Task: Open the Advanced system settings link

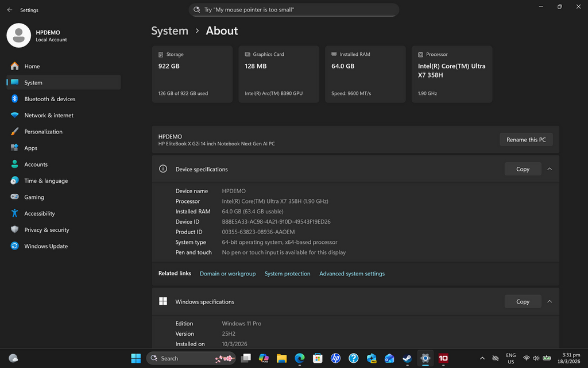Action: (x=352, y=274)
